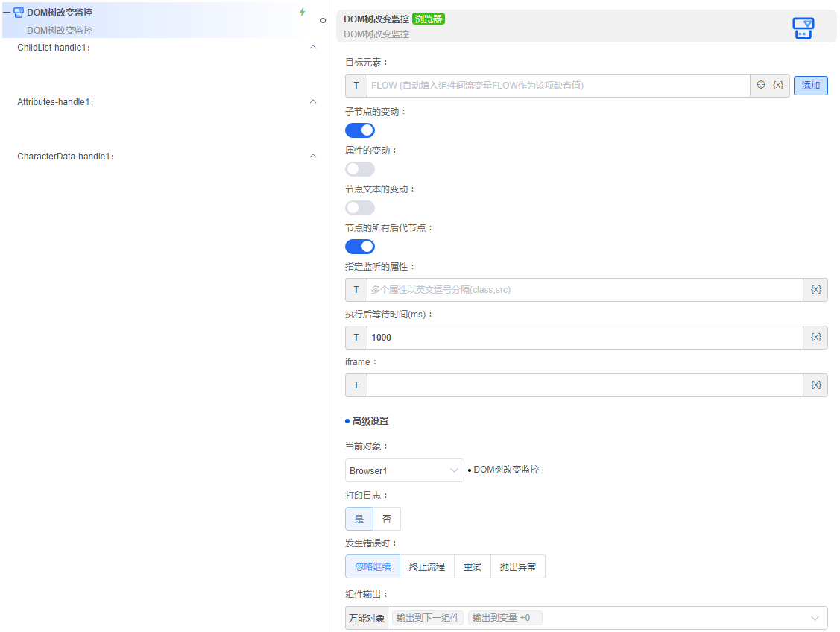Click the 添加 button
Image resolution: width=840 pixels, height=632 pixels.
pyautogui.click(x=810, y=85)
